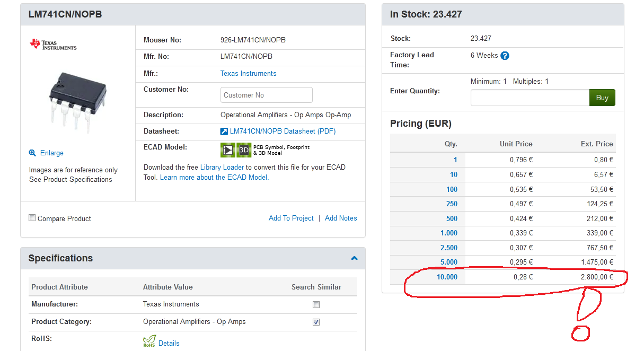Click the RoHS leaf icon

(149, 341)
